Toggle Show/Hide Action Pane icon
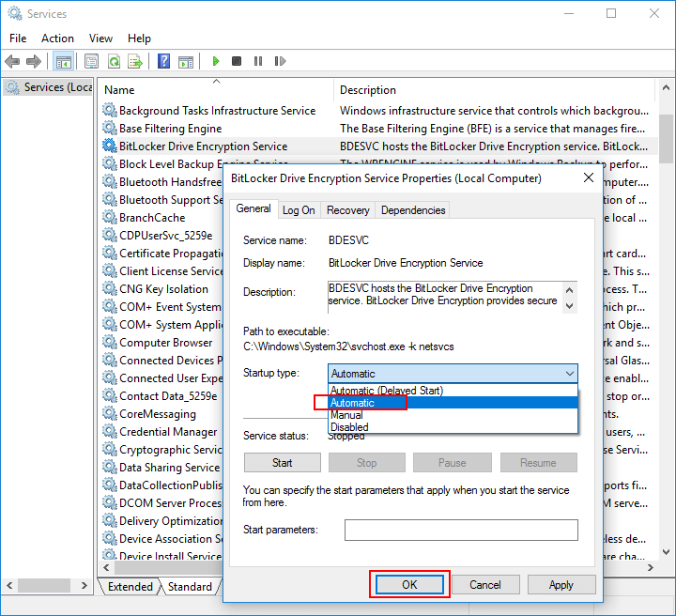This screenshot has height=616, width=676. [x=186, y=61]
